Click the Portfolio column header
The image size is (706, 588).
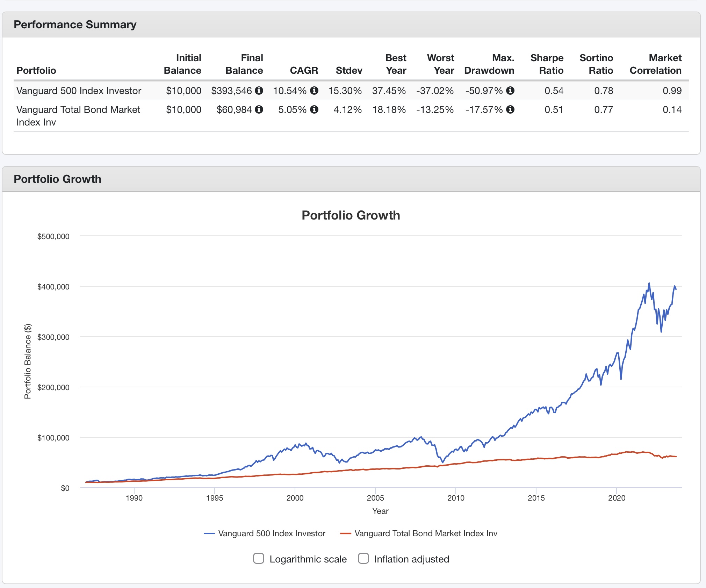[36, 70]
